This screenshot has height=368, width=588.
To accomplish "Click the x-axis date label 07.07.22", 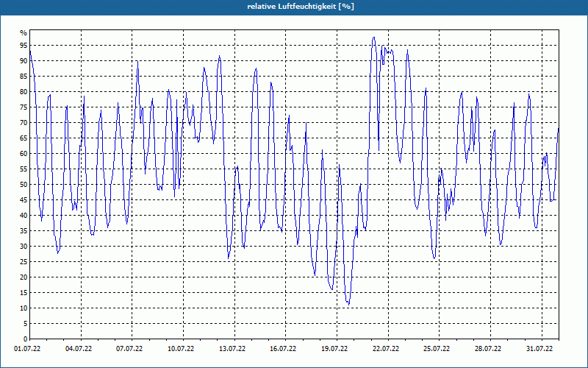I will click(129, 349).
